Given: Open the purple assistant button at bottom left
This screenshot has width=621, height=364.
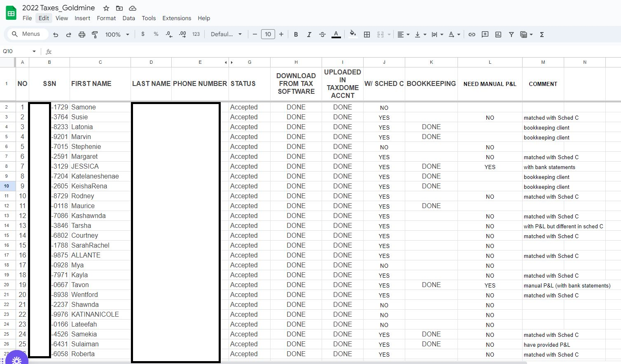Looking at the screenshot, I should [16, 359].
